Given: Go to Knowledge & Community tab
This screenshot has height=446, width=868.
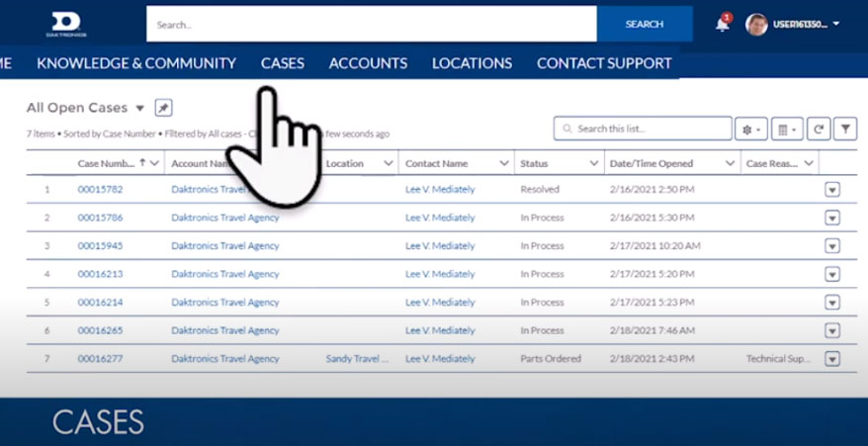Looking at the screenshot, I should pos(136,63).
